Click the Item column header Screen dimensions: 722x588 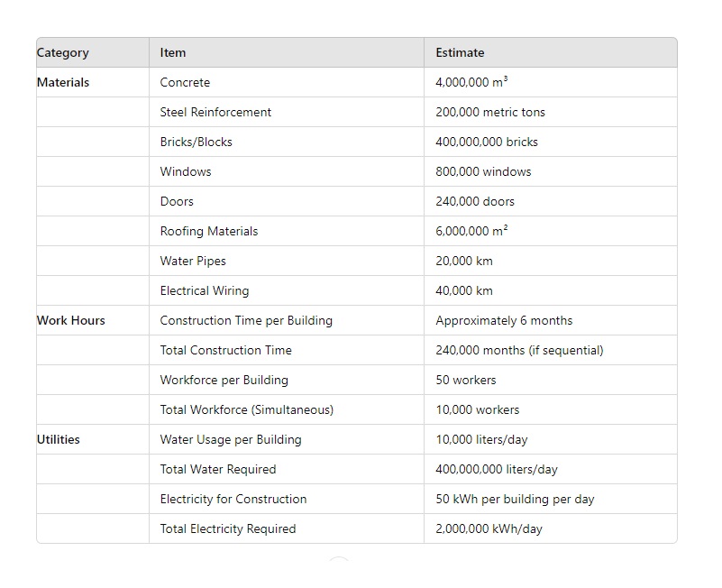click(173, 52)
